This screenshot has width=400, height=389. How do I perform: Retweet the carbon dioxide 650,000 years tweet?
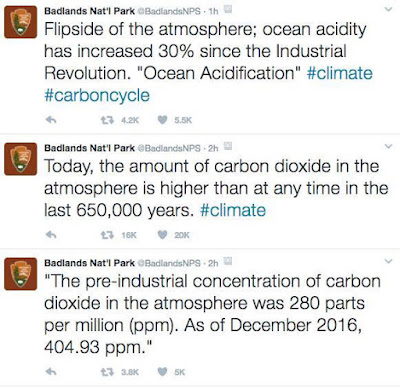coord(108,235)
